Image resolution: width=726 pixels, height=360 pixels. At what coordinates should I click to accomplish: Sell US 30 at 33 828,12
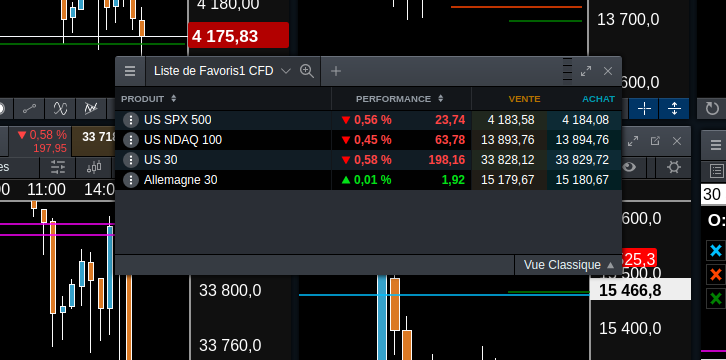[x=509, y=160]
